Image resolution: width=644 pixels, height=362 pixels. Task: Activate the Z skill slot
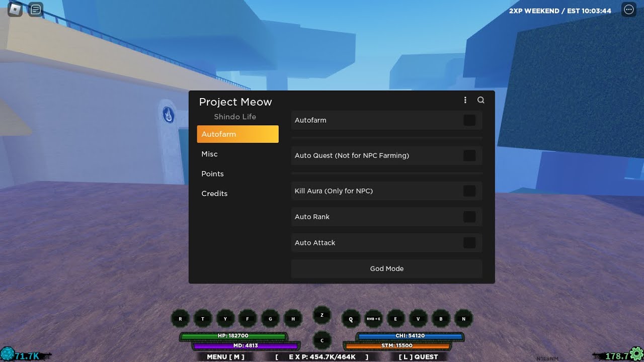[322, 315]
